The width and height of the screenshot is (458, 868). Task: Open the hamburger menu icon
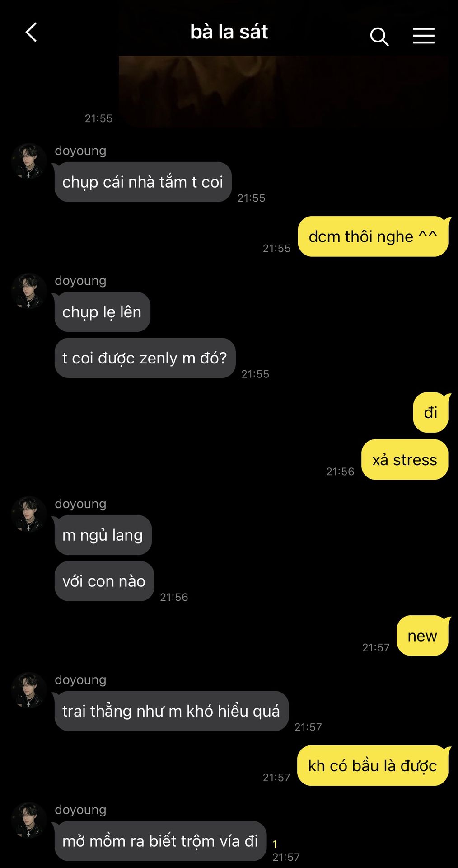pos(424,36)
